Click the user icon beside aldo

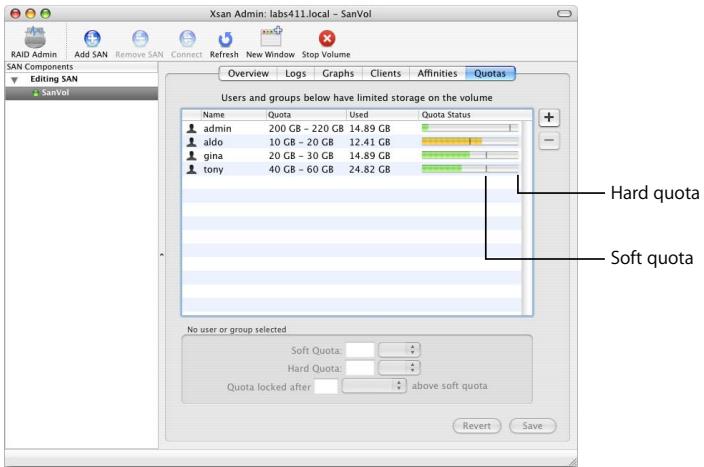point(192,142)
